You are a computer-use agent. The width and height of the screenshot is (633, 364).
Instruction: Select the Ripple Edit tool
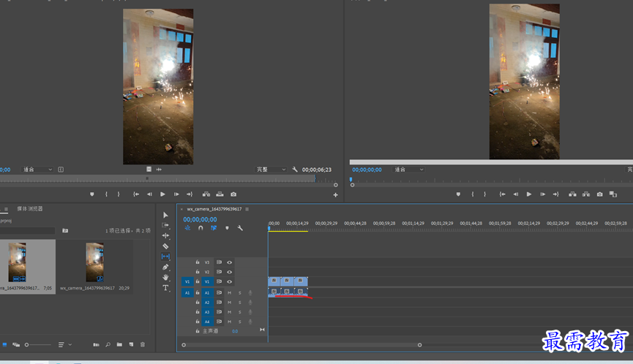[165, 235]
